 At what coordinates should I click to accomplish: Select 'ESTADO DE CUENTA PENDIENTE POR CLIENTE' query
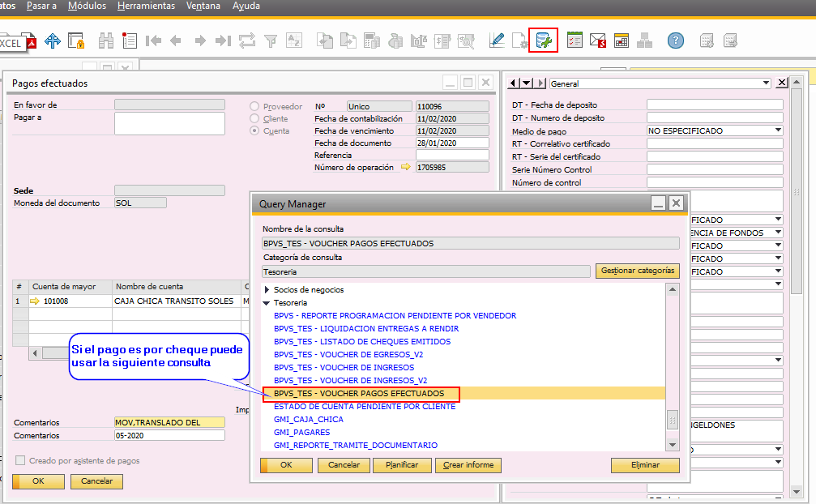[365, 406]
